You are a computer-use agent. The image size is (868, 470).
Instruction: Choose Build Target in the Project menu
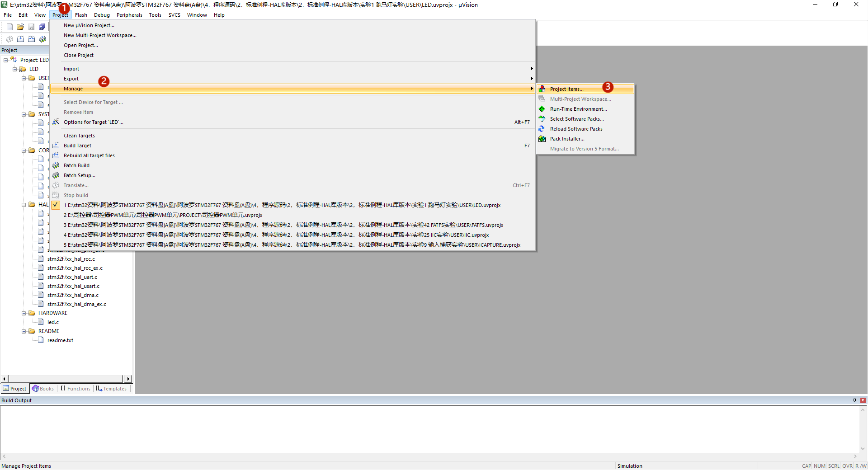pos(292,146)
